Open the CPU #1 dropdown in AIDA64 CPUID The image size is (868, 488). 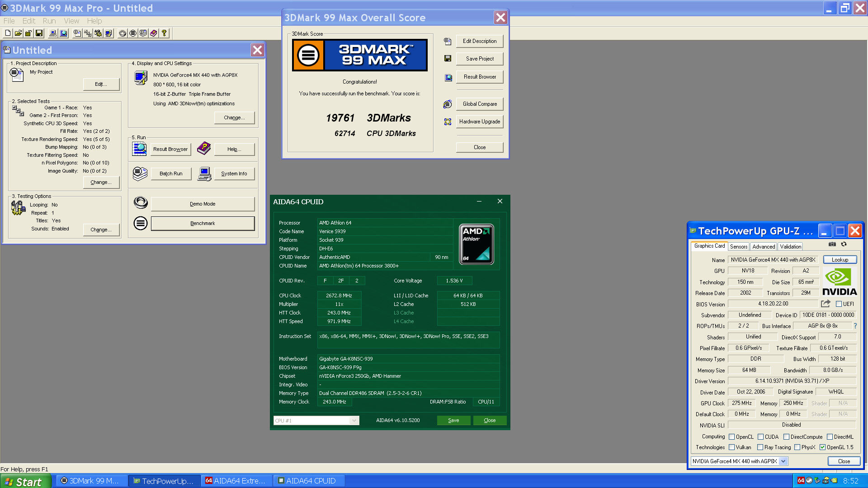tap(316, 420)
